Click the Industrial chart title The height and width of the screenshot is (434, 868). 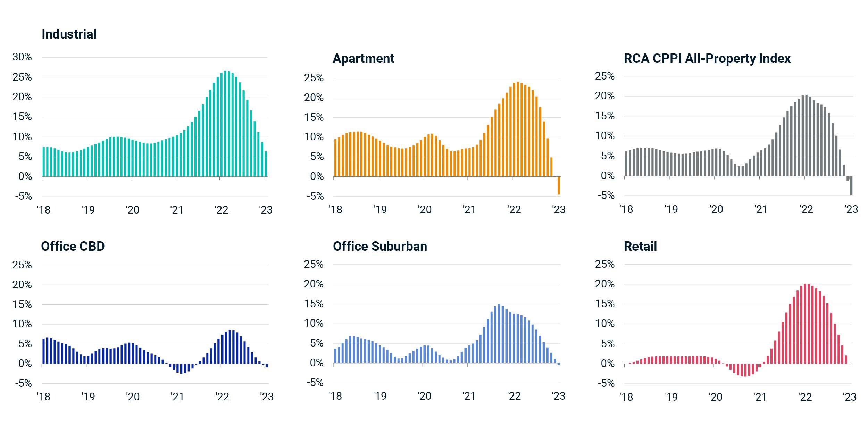69,34
